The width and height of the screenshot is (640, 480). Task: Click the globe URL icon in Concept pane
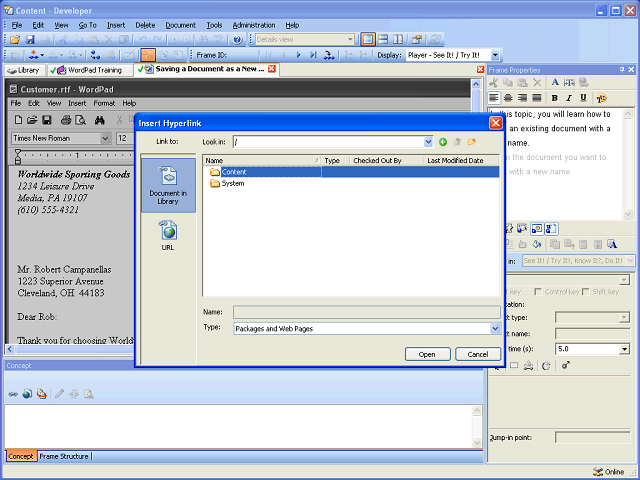click(27, 394)
